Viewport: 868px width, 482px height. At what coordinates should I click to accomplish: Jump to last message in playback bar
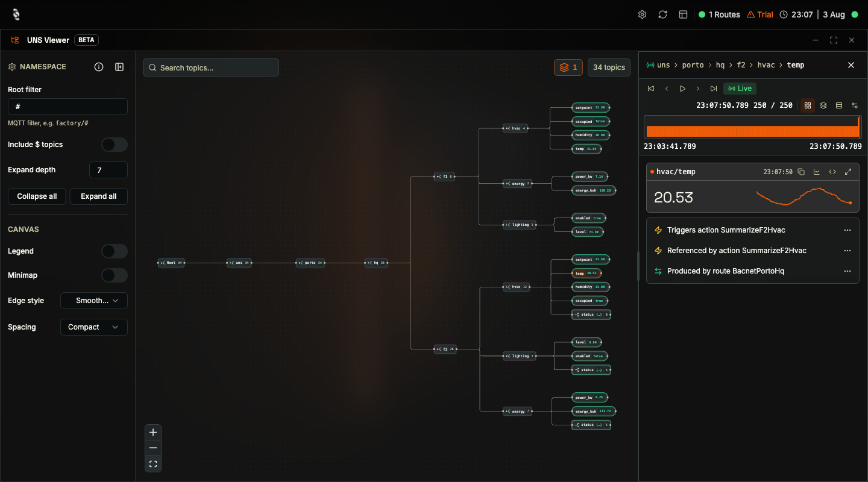point(714,89)
